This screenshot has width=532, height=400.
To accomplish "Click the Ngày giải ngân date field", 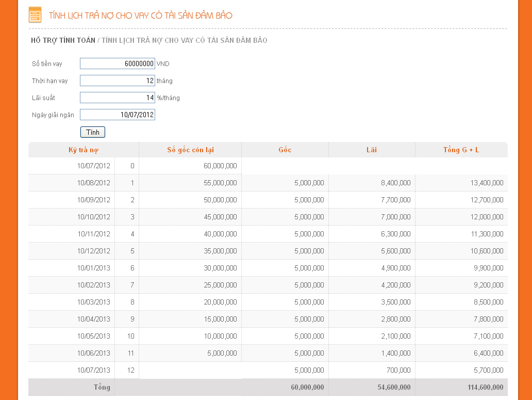I will pyautogui.click(x=118, y=115).
